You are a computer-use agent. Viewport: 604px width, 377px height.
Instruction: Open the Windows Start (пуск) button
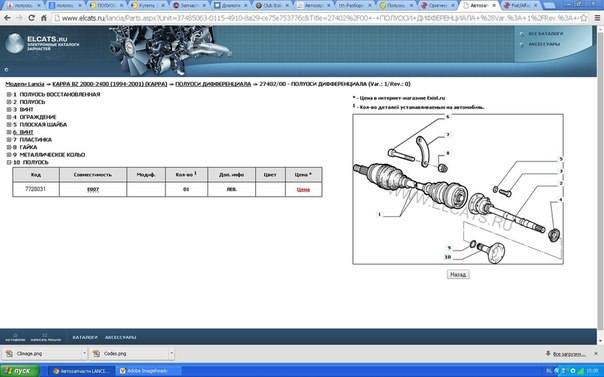(x=20, y=371)
